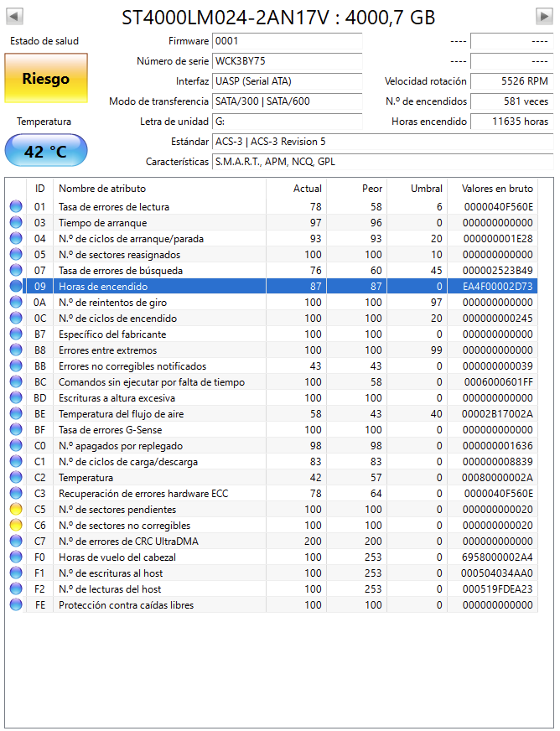Click status icon for ciclos de encendido

16,318
